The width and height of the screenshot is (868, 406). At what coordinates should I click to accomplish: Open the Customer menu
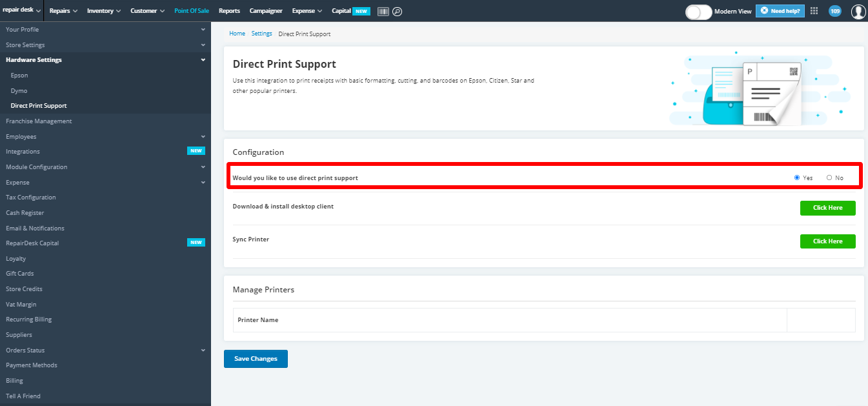147,11
